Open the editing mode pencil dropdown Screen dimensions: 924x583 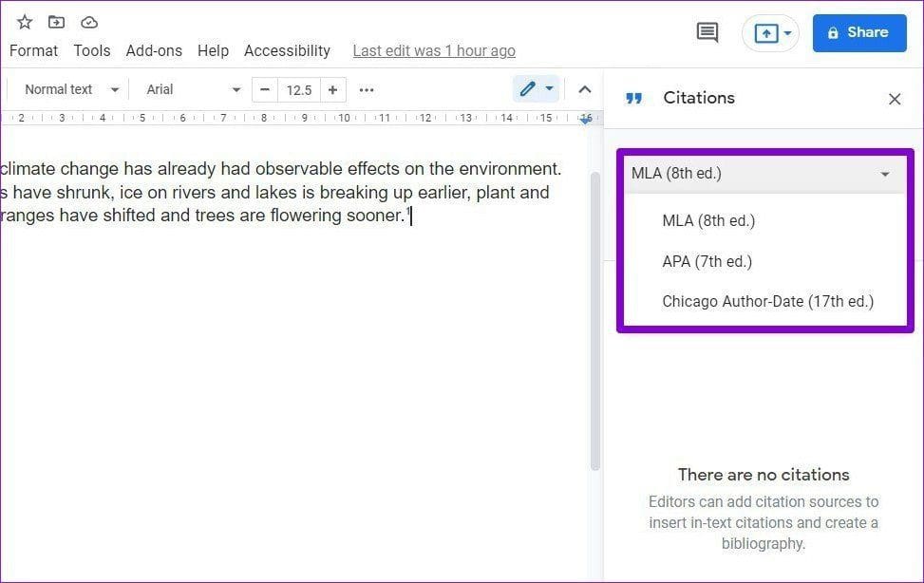(x=536, y=89)
